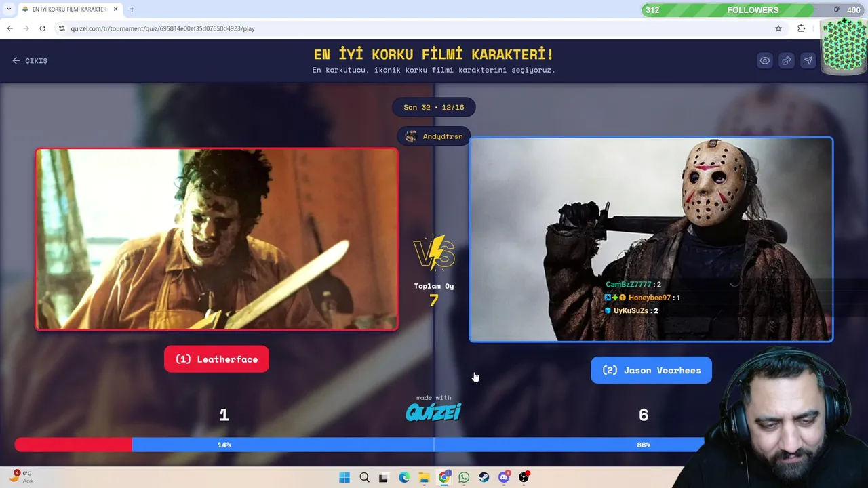The height and width of the screenshot is (488, 868).
Task: Click the Leatherface vote count 1
Action: point(224,415)
